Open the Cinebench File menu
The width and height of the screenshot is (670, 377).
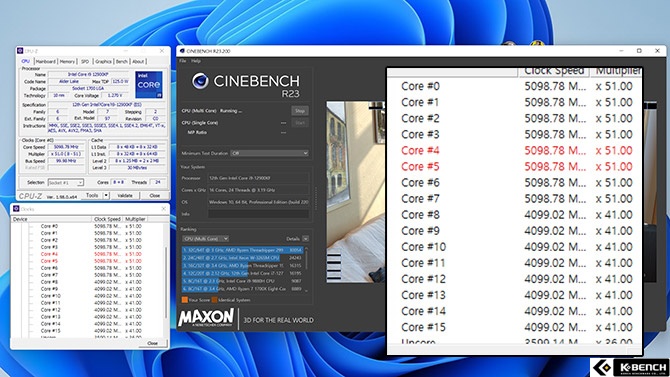(183, 61)
